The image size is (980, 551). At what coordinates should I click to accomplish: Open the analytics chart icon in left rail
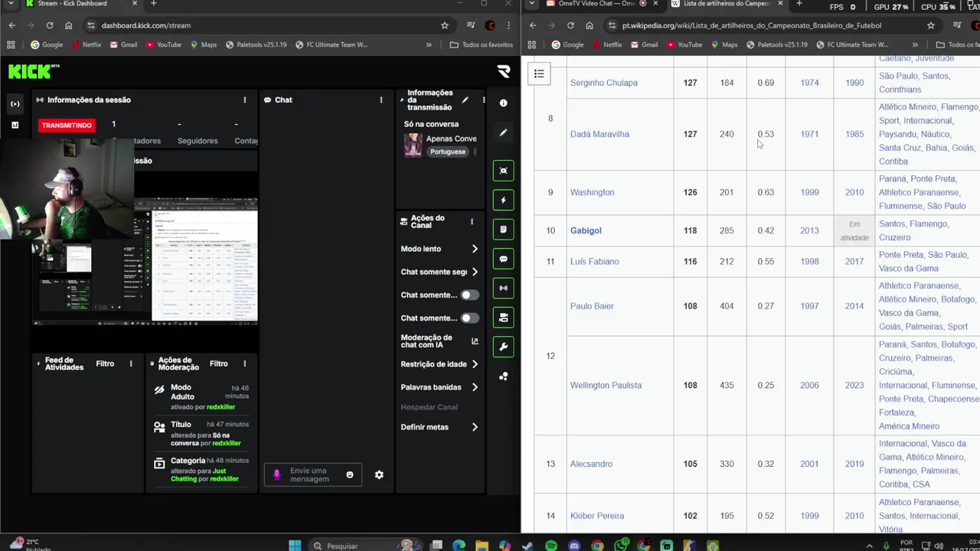[x=15, y=124]
